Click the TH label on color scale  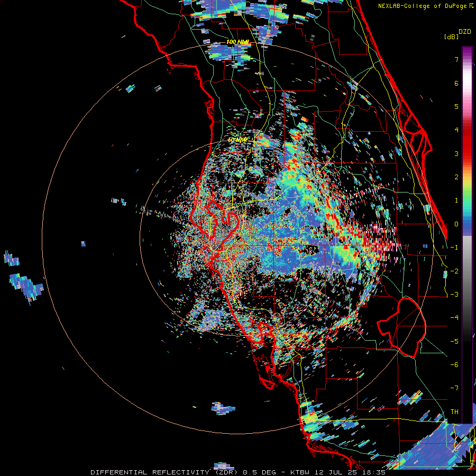454,412
